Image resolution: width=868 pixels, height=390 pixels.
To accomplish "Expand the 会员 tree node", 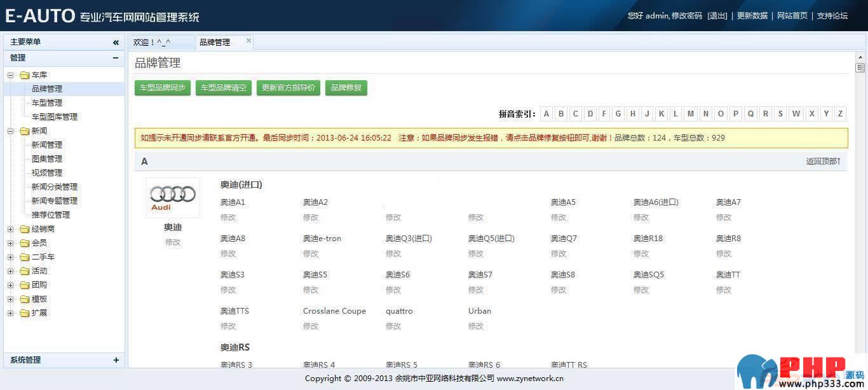I will [11, 243].
